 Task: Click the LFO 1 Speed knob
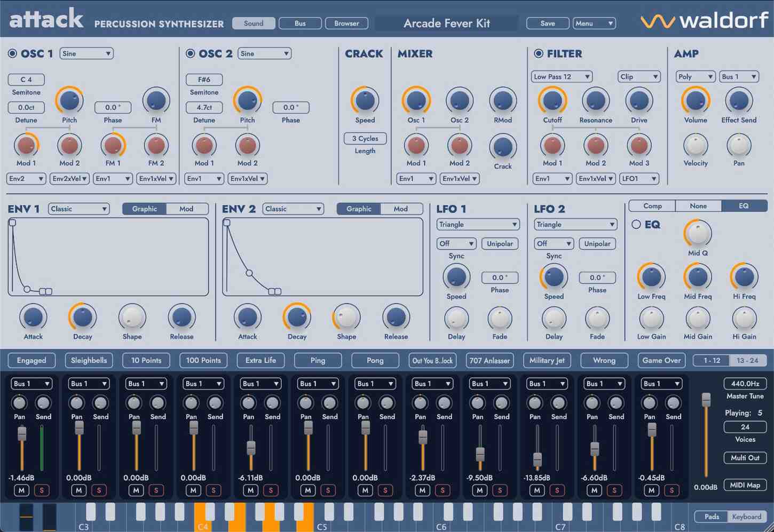(456, 278)
